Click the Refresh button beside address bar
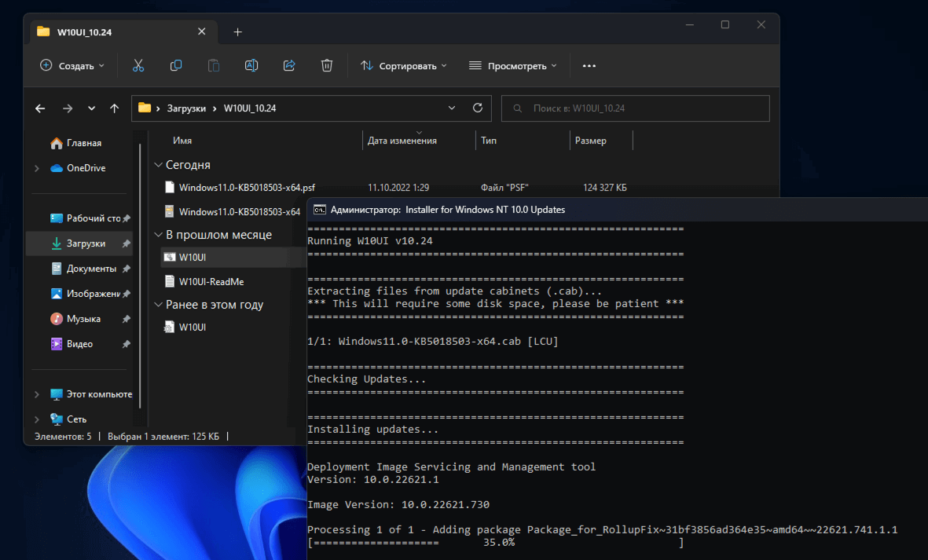The height and width of the screenshot is (560, 928). [477, 108]
